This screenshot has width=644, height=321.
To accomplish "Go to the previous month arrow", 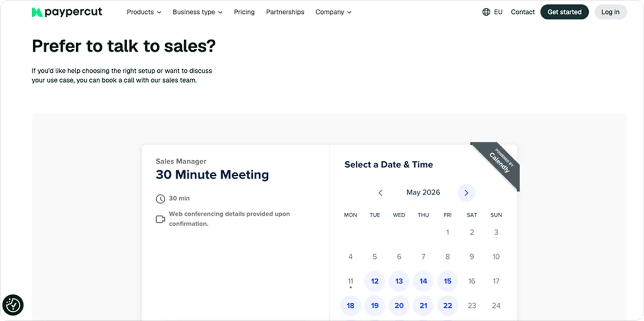I will pyautogui.click(x=380, y=193).
